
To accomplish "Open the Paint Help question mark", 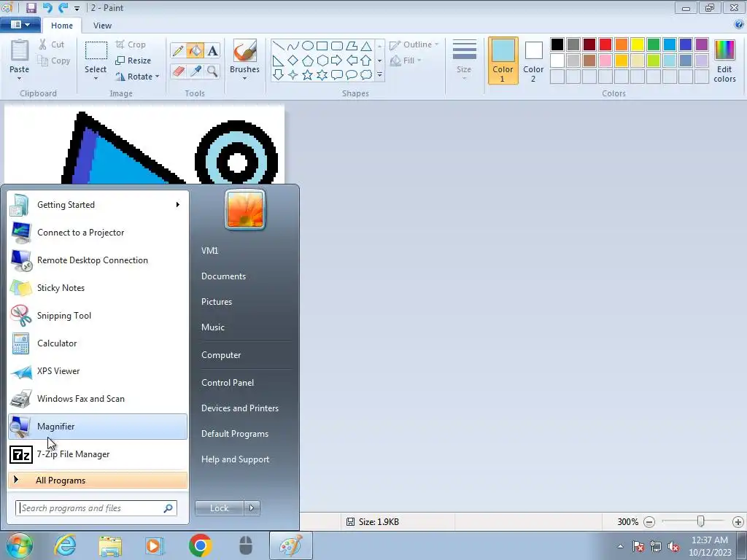I will [x=739, y=24].
